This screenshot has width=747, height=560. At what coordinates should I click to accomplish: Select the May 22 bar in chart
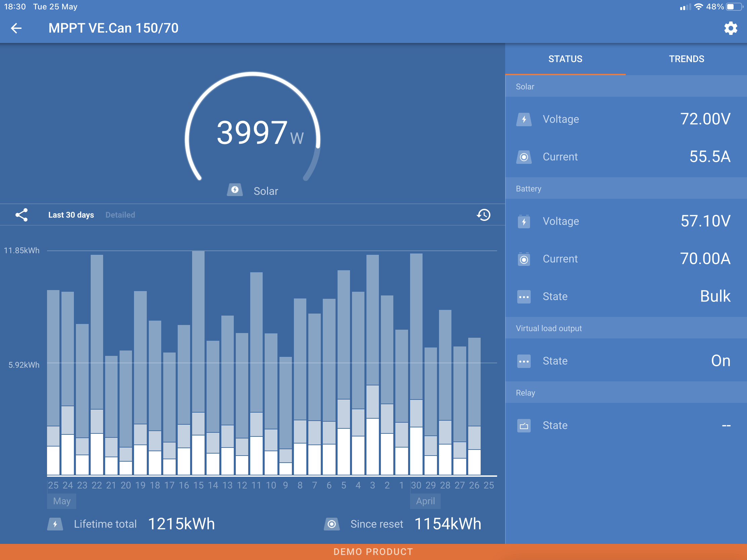click(x=97, y=365)
